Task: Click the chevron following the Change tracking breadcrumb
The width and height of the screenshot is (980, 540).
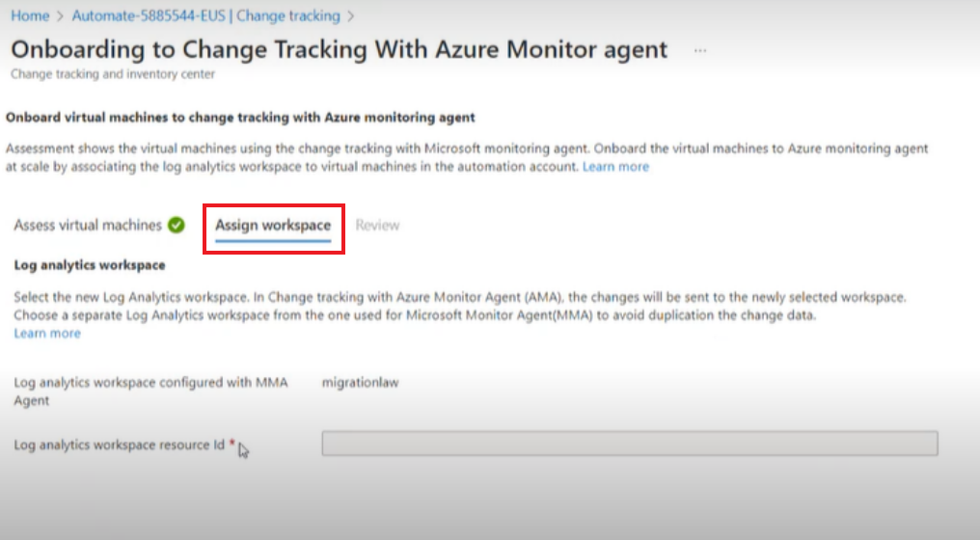Action: click(x=351, y=16)
